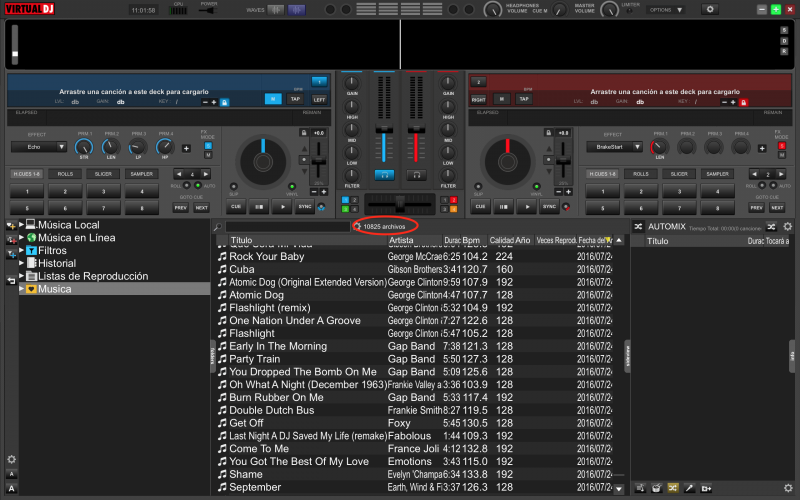Expand the Música en Línea node
Image resolution: width=800 pixels, height=500 pixels.
[21, 237]
